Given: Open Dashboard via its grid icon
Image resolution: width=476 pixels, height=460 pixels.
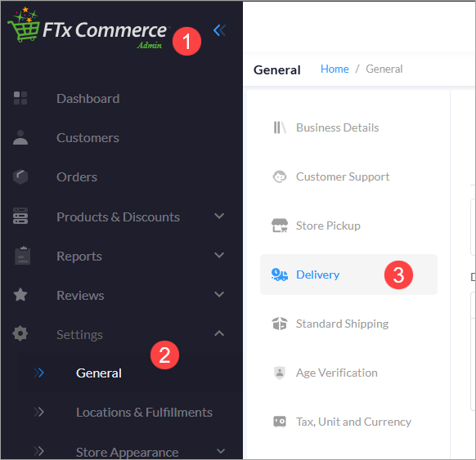Looking at the screenshot, I should pos(20,98).
